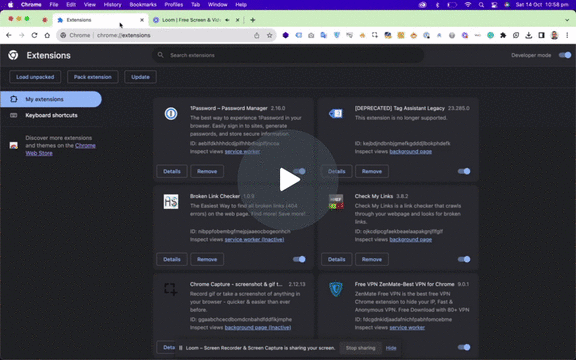Open the Window menu
Viewport: 576px width, 360px height.
click(217, 5)
